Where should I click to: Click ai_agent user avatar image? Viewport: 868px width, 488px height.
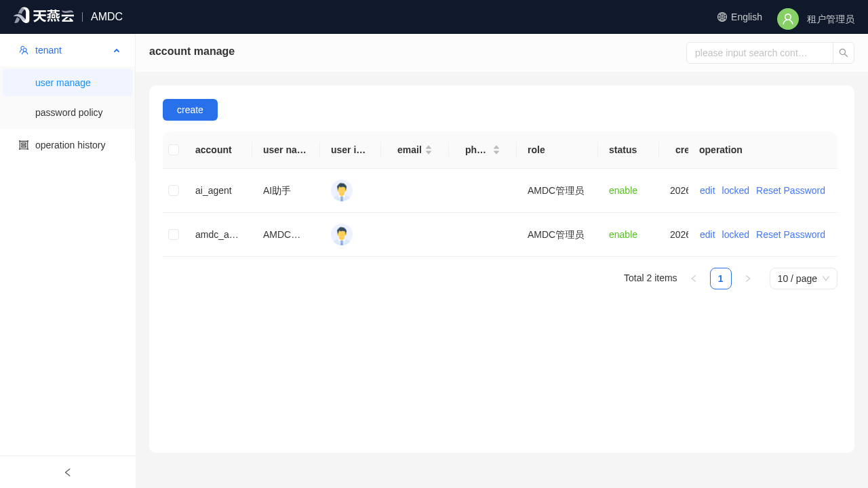click(x=342, y=190)
